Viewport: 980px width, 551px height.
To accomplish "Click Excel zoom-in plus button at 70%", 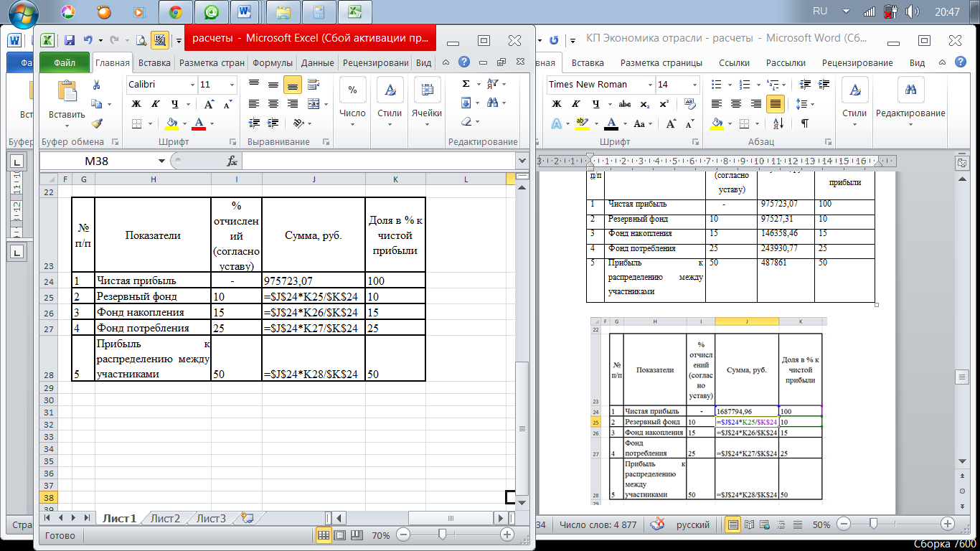I will [507, 534].
